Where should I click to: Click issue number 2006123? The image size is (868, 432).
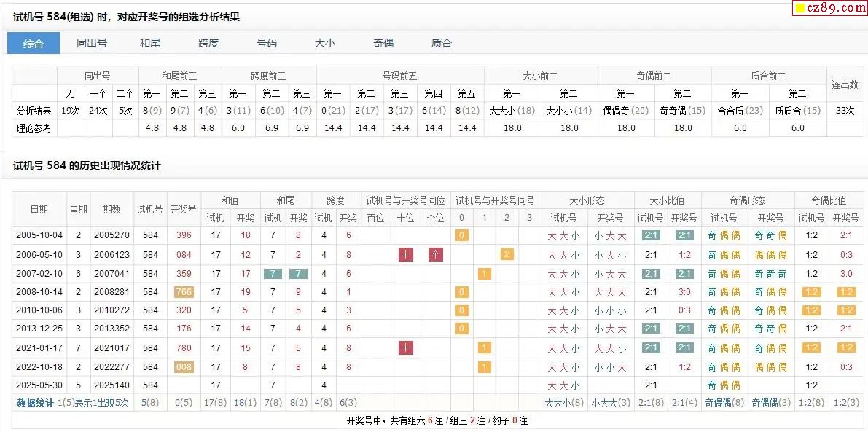point(112,255)
